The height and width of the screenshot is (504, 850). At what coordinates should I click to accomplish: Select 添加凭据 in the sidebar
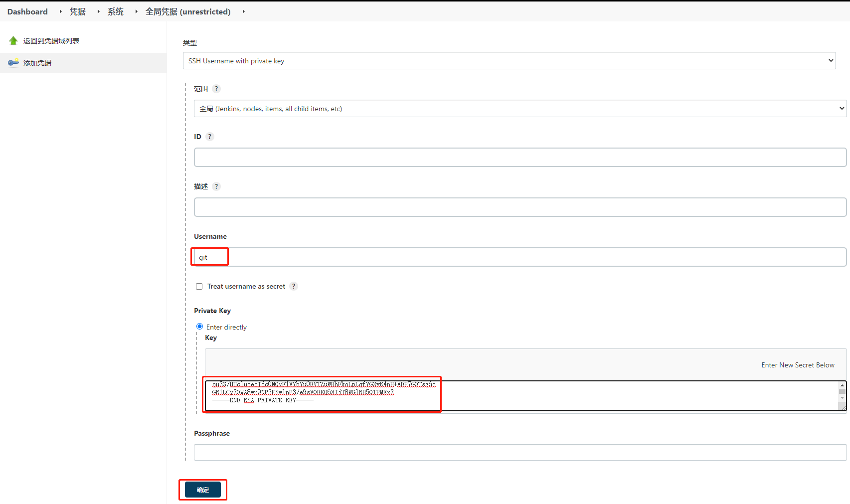pyautogui.click(x=37, y=63)
